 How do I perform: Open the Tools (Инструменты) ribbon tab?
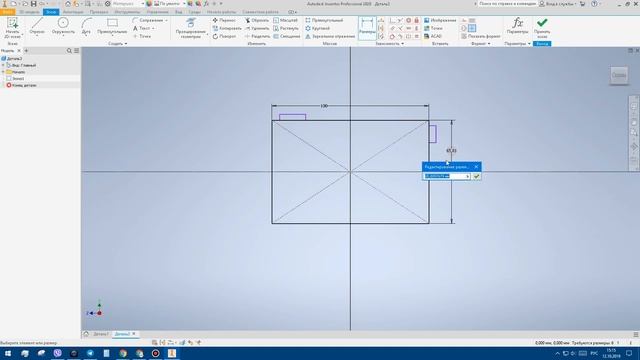click(127, 12)
